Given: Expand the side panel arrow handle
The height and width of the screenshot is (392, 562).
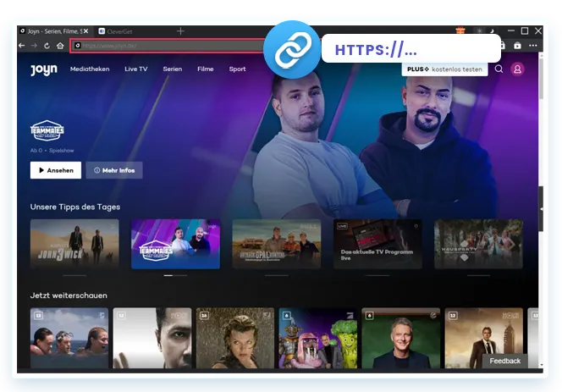Looking at the screenshot, I should tap(541, 209).
